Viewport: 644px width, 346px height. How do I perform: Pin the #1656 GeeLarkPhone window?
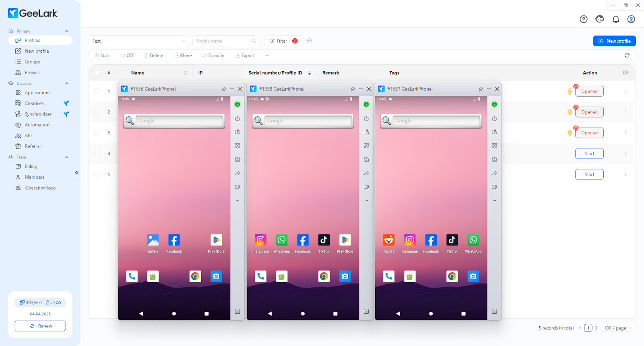click(224, 89)
